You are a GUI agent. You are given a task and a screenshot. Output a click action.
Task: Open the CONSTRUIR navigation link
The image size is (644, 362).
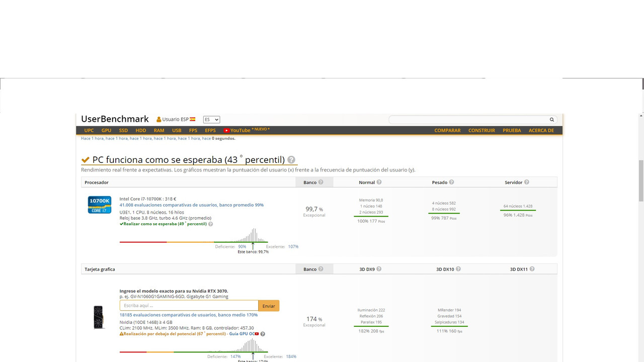(481, 130)
